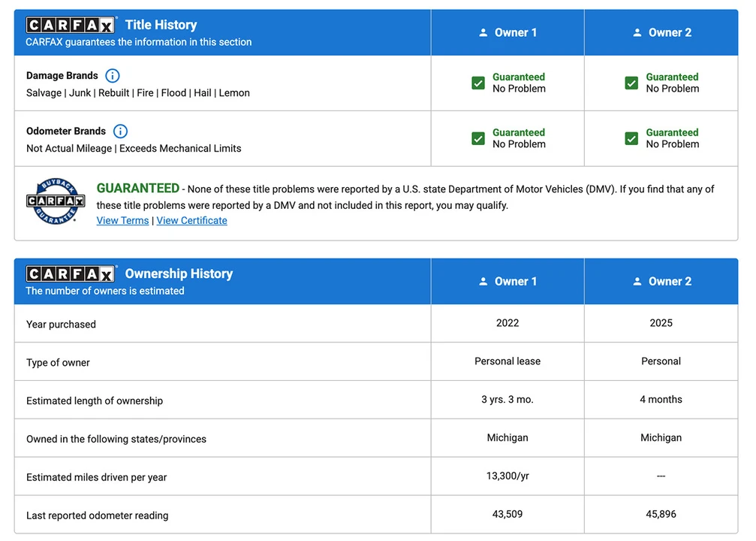Click the Personal lease owner type cell
The height and width of the screenshot is (541, 756).
(x=508, y=361)
